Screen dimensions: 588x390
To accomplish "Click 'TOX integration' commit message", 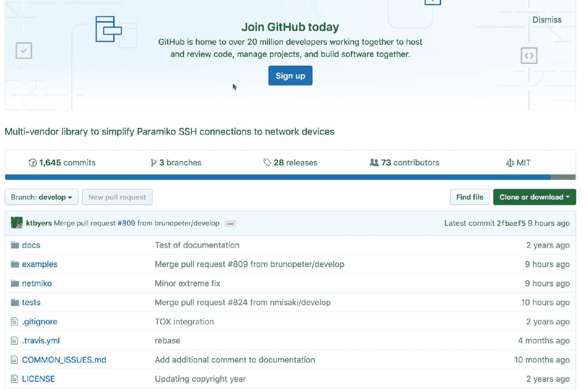I will pyautogui.click(x=184, y=322).
